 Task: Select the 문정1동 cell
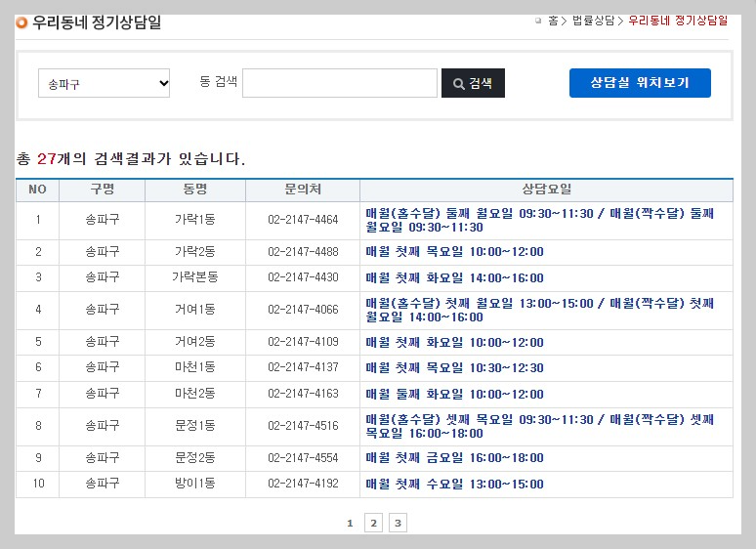click(x=195, y=426)
